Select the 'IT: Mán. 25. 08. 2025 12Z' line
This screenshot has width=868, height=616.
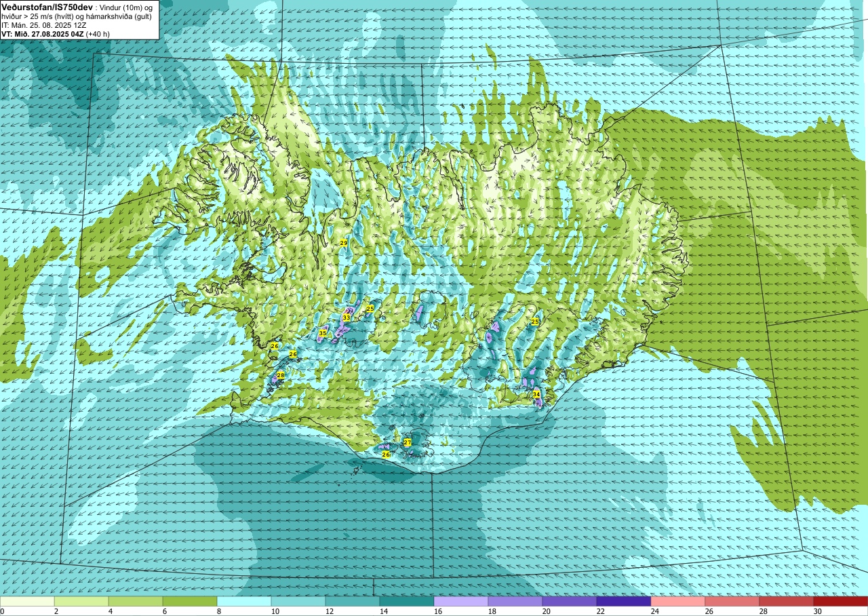coord(44,25)
